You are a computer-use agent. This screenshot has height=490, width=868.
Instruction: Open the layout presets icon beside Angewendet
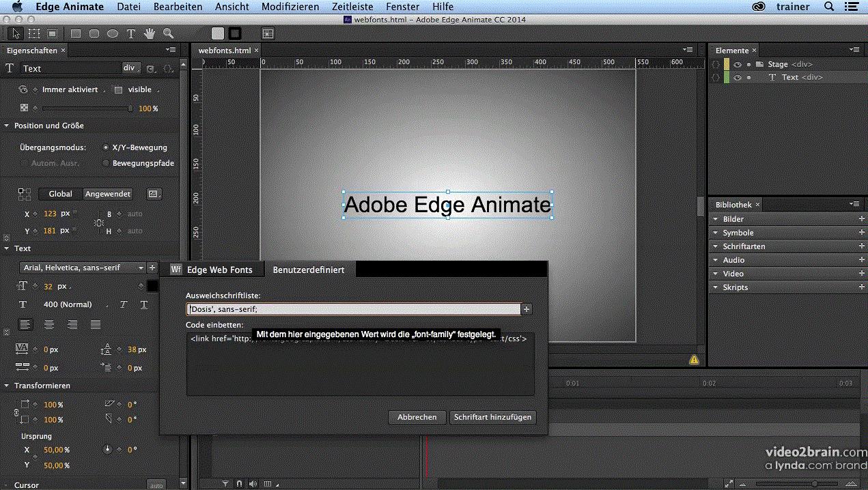(154, 194)
